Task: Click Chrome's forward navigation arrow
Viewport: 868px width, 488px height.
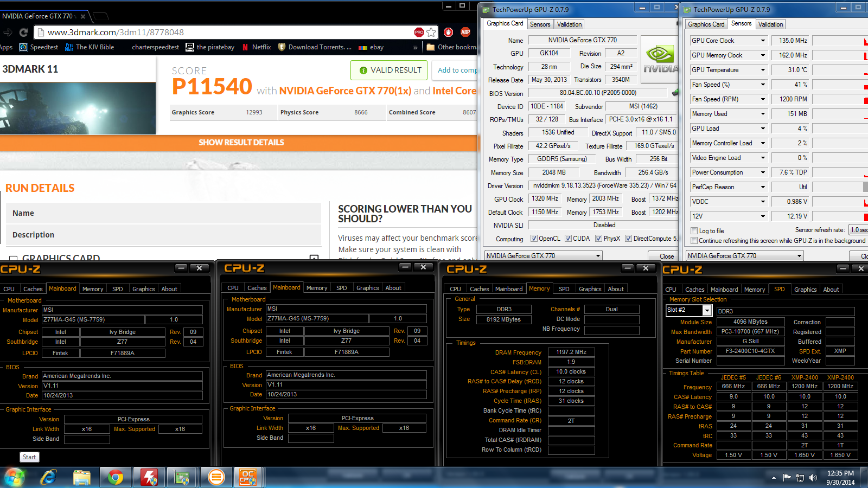Action: [8, 33]
